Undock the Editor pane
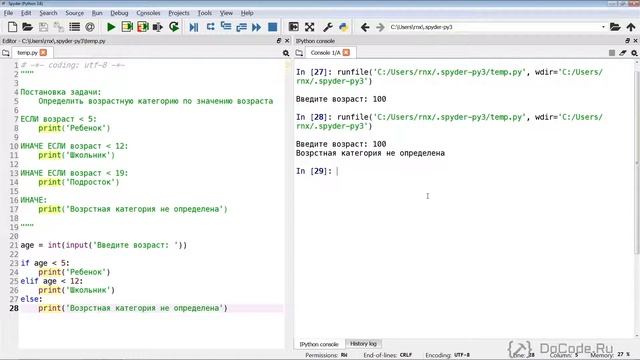 tap(279, 41)
